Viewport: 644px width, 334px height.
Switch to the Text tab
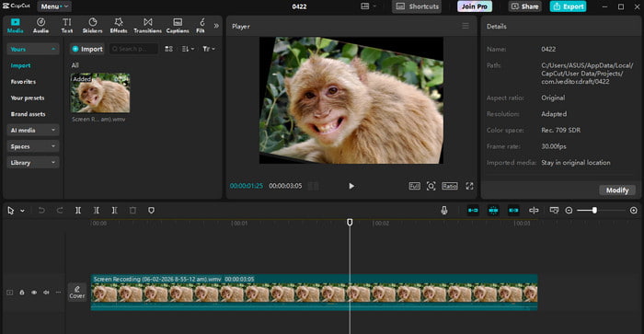[x=67, y=26]
